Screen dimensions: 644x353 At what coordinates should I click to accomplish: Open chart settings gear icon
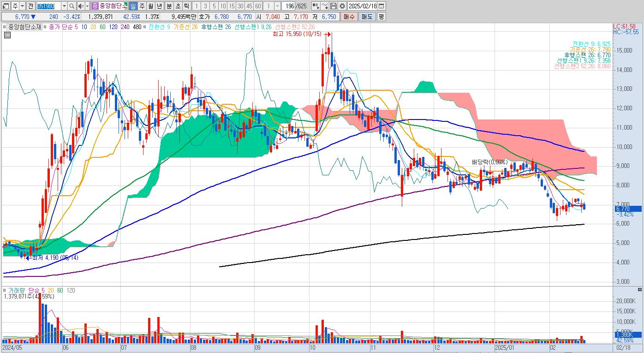click(x=342, y=6)
